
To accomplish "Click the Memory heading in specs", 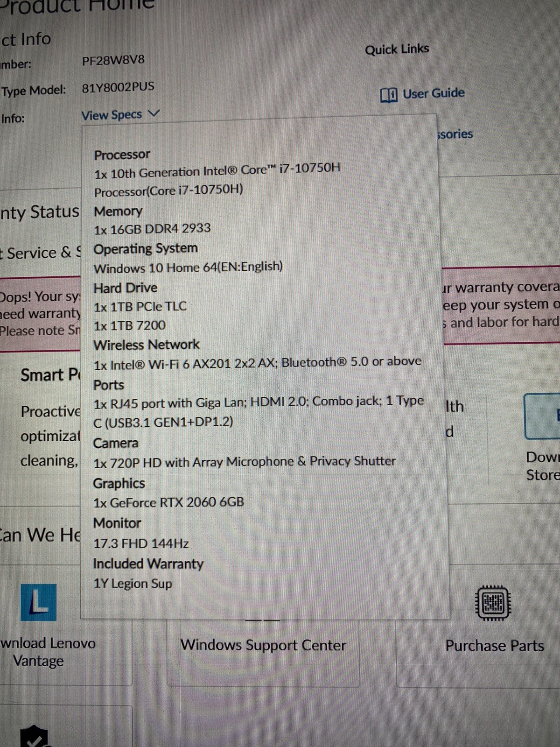I will pyautogui.click(x=118, y=211).
